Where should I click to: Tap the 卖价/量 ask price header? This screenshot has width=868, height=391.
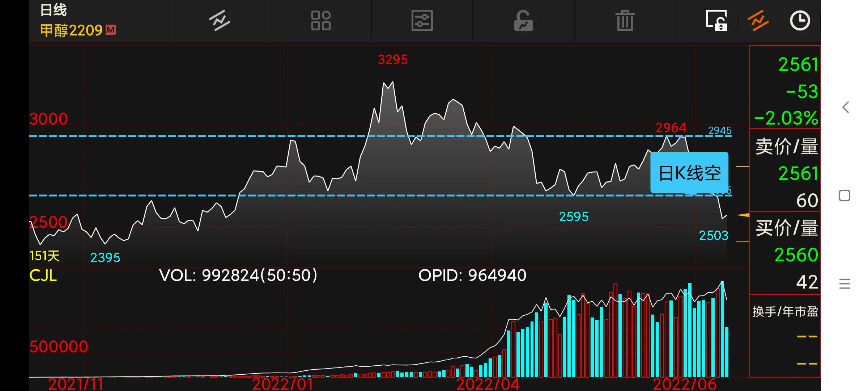(786, 147)
